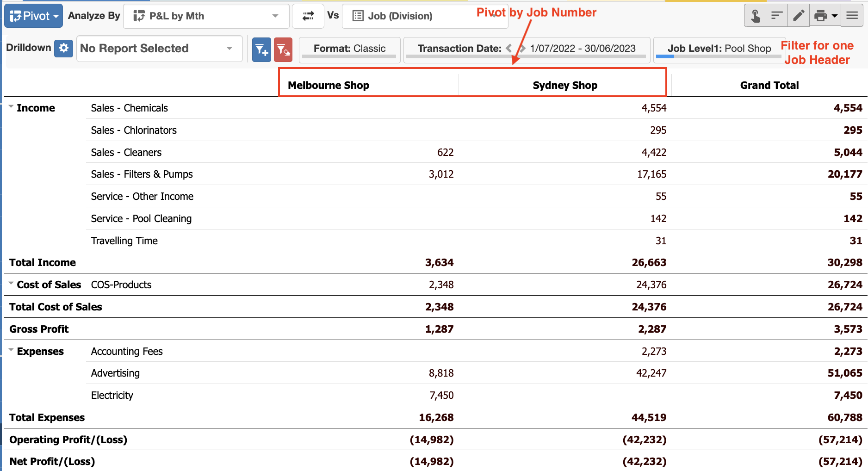Screen dimensions: 868x471
Task: Click Sydney Shop Filters & Pumps value 17,165
Action: pyautogui.click(x=651, y=174)
